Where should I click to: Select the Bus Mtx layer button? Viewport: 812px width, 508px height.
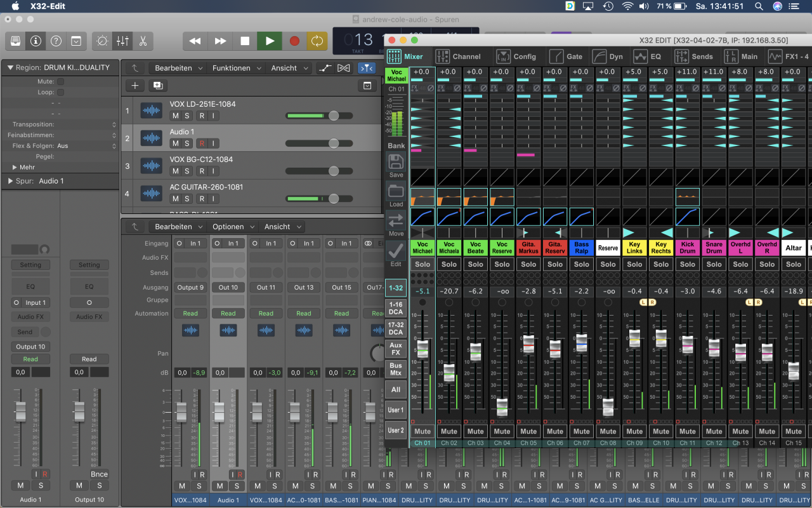(396, 369)
